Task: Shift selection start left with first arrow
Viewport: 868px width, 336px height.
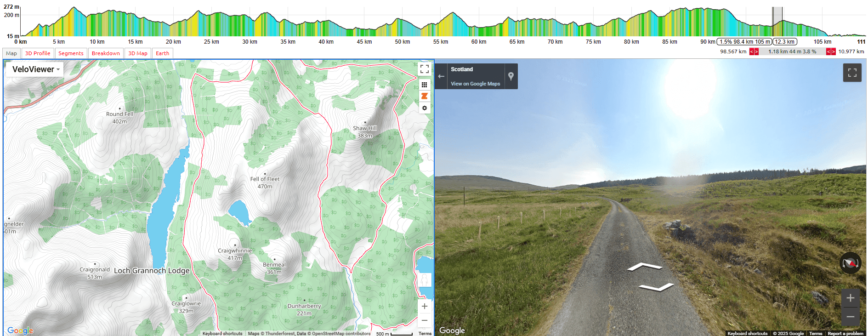Action: click(752, 51)
